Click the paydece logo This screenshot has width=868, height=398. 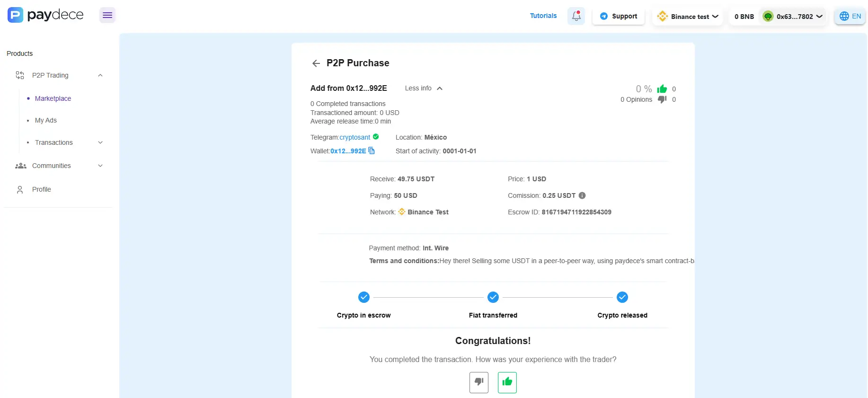45,15
